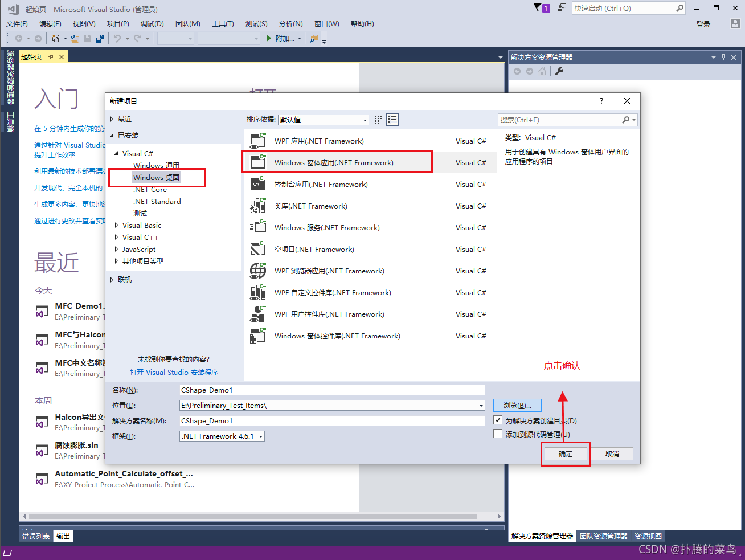Open the 文件(F) menu
Screen dimensions: 745x560
point(17,23)
